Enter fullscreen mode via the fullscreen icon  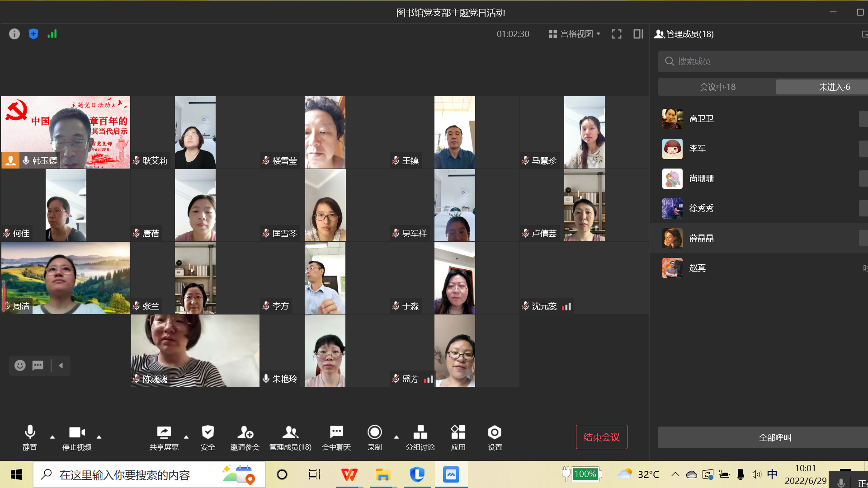[616, 34]
